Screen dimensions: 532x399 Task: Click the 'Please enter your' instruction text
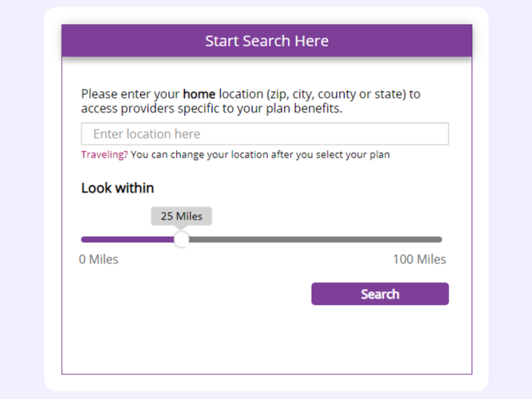130,94
